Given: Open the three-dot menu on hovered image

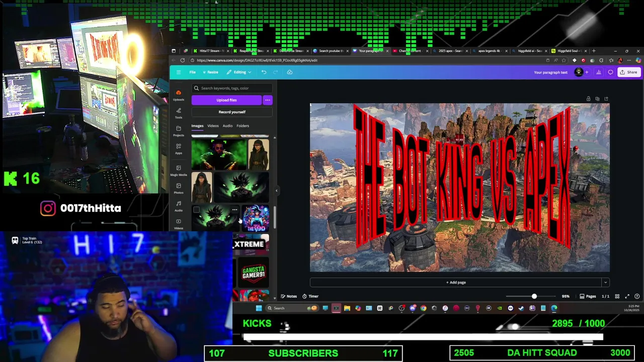Looking at the screenshot, I should click(234, 210).
